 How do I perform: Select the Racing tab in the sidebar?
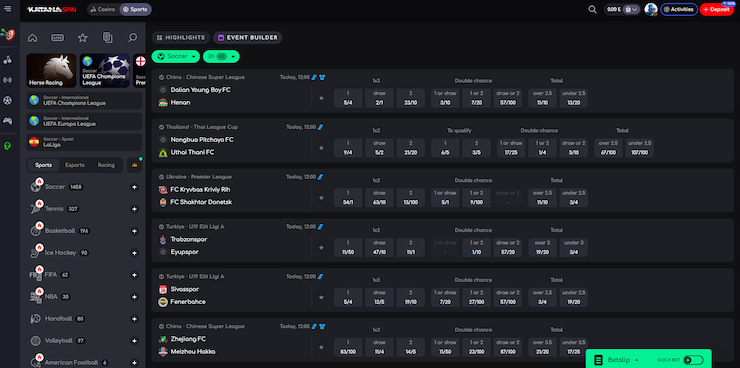(x=106, y=165)
